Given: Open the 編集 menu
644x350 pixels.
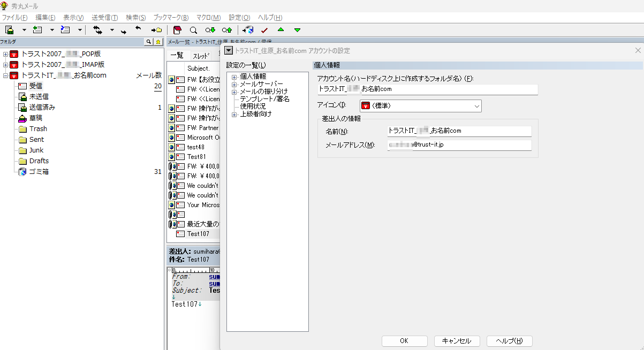Looking at the screenshot, I should pyautogui.click(x=46, y=18).
